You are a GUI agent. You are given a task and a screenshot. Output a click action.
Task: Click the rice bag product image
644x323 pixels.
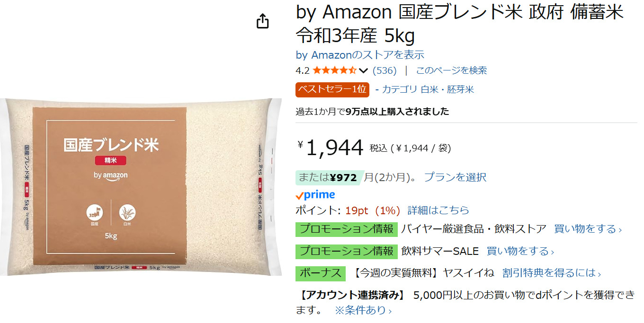[x=142, y=187]
